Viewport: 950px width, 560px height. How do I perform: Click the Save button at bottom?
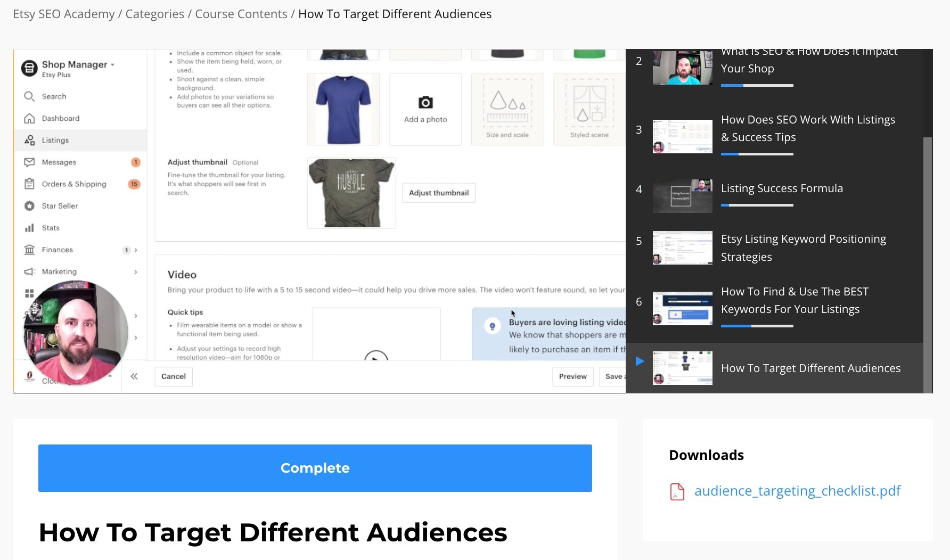[613, 376]
